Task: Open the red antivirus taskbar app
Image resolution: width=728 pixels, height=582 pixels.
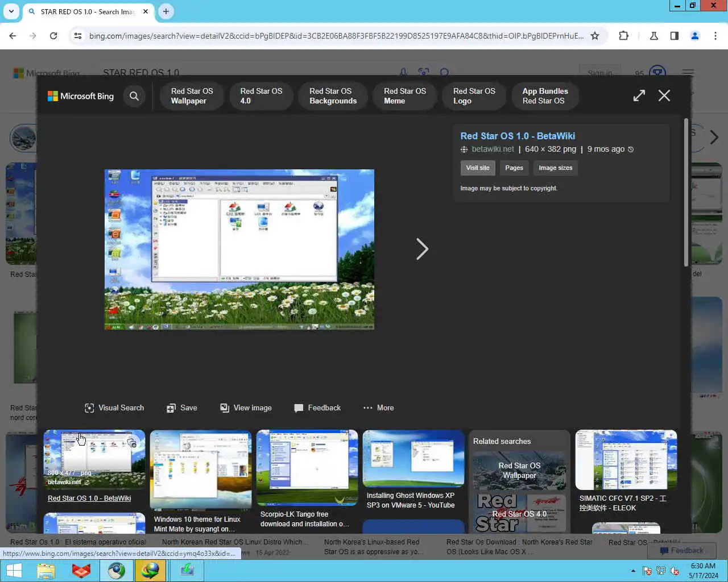Action: coord(81,570)
